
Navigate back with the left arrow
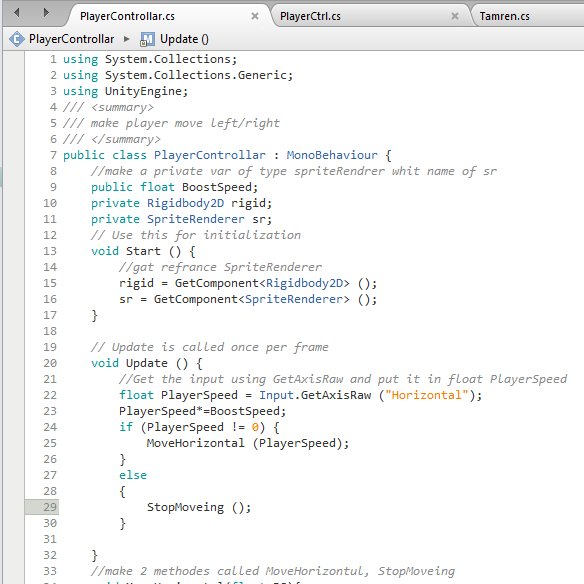pyautogui.click(x=16, y=13)
